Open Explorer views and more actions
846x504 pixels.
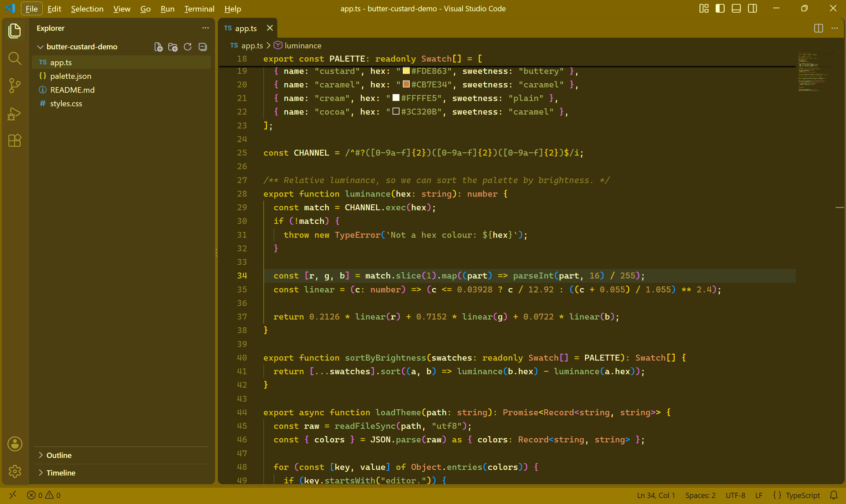pos(205,28)
